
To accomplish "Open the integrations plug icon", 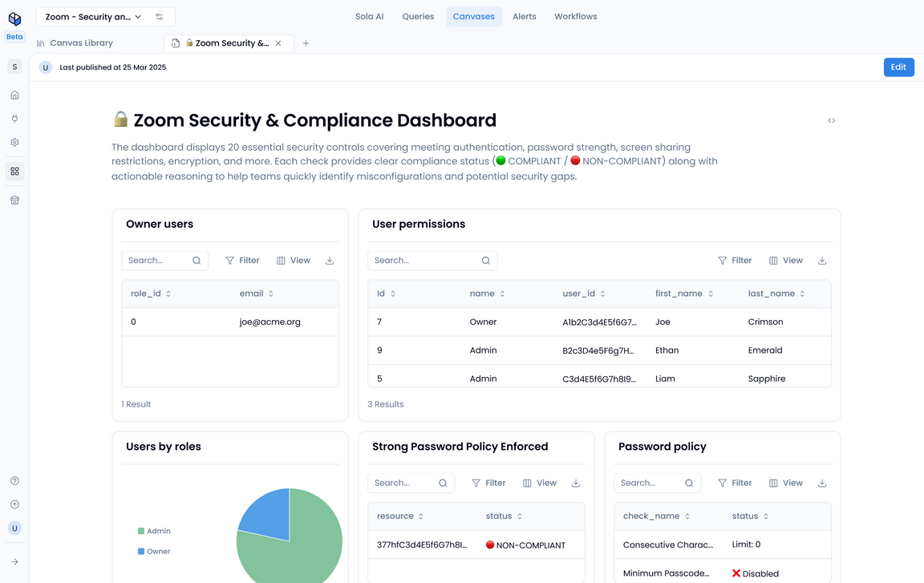I will coord(14,119).
